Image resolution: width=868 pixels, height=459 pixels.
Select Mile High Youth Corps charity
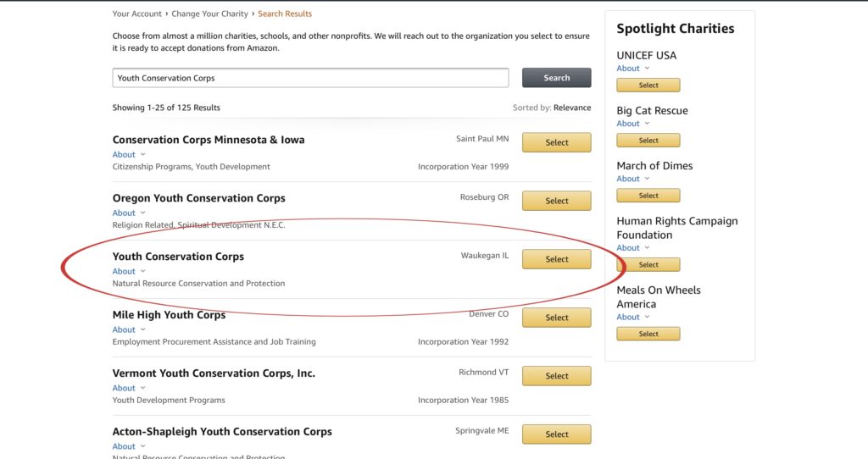tap(556, 318)
